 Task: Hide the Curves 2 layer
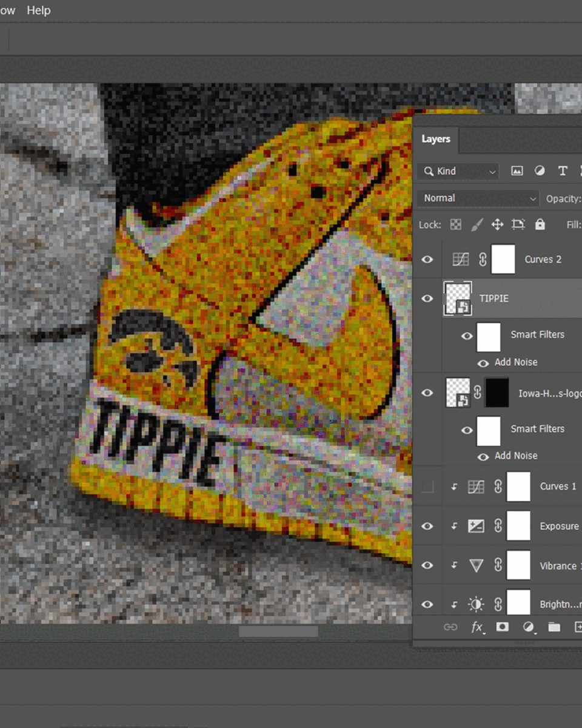[427, 260]
